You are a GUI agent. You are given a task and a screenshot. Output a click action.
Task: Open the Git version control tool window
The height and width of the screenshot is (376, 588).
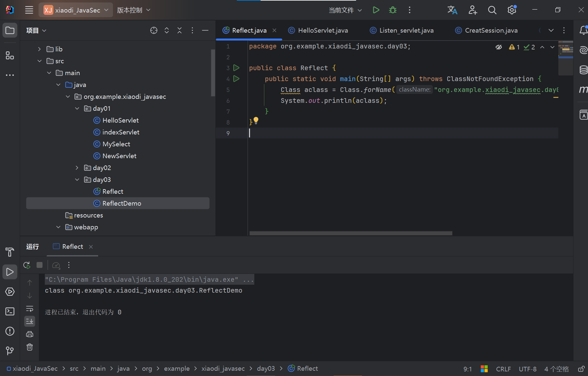click(x=10, y=351)
